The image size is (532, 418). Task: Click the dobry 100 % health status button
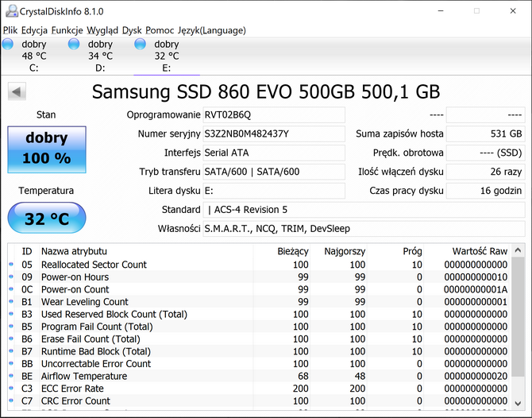point(47,149)
